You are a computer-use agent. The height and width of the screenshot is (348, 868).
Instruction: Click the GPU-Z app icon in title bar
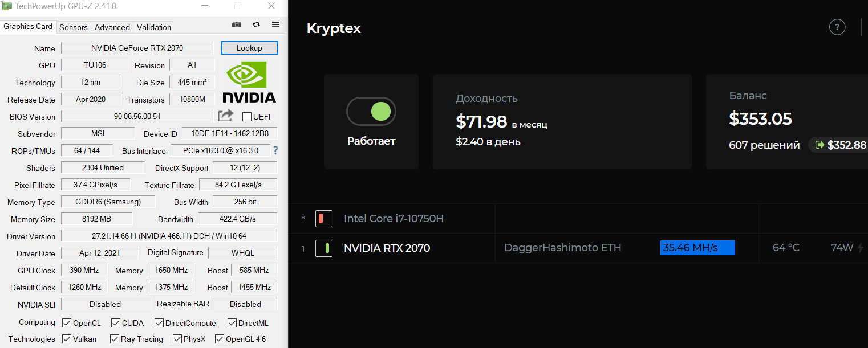point(7,6)
